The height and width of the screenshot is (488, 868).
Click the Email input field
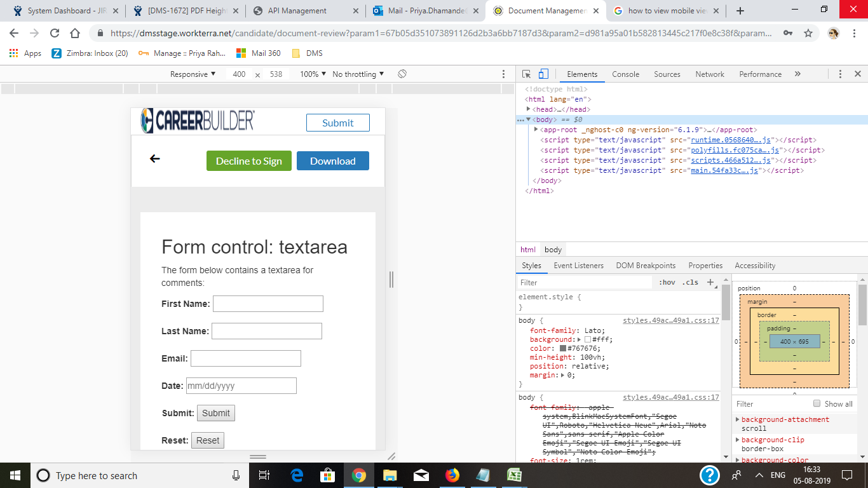(246, 358)
